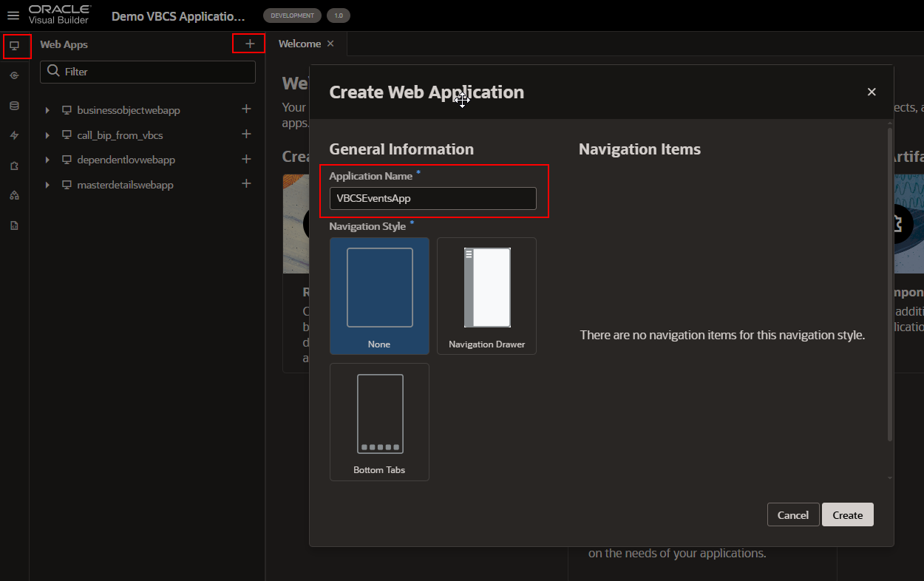The height and width of the screenshot is (581, 924).
Task: Add item to call_bip_from_vbcs with plus
Action: (x=247, y=135)
